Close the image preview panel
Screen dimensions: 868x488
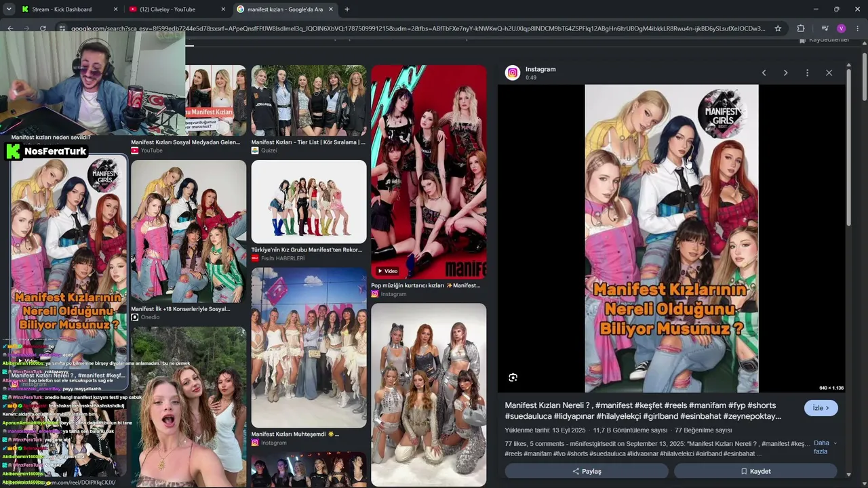click(x=829, y=73)
